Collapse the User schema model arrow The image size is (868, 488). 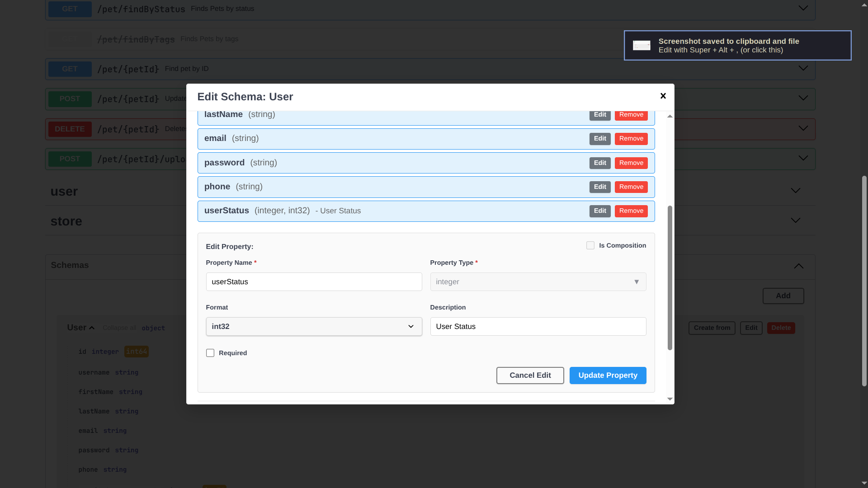(92, 328)
